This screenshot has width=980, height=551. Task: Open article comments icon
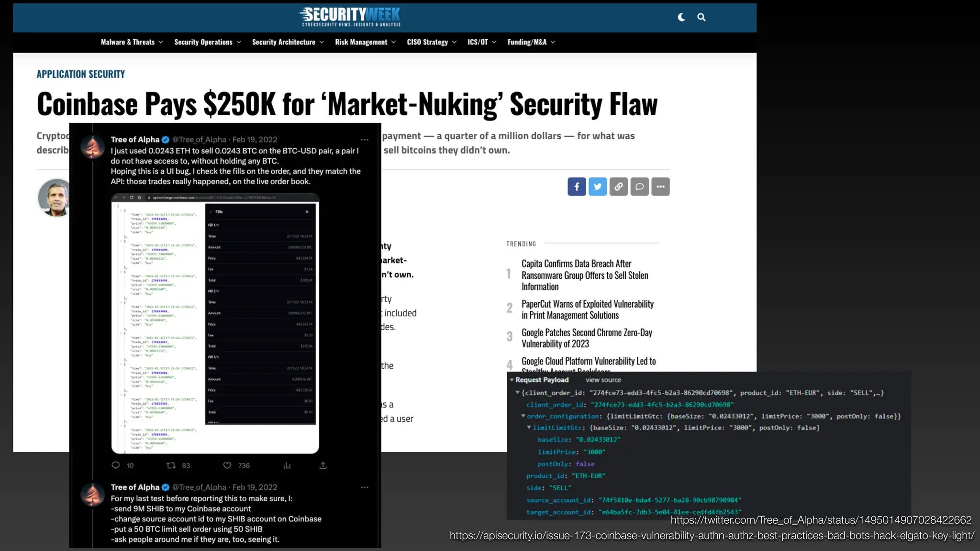click(639, 187)
